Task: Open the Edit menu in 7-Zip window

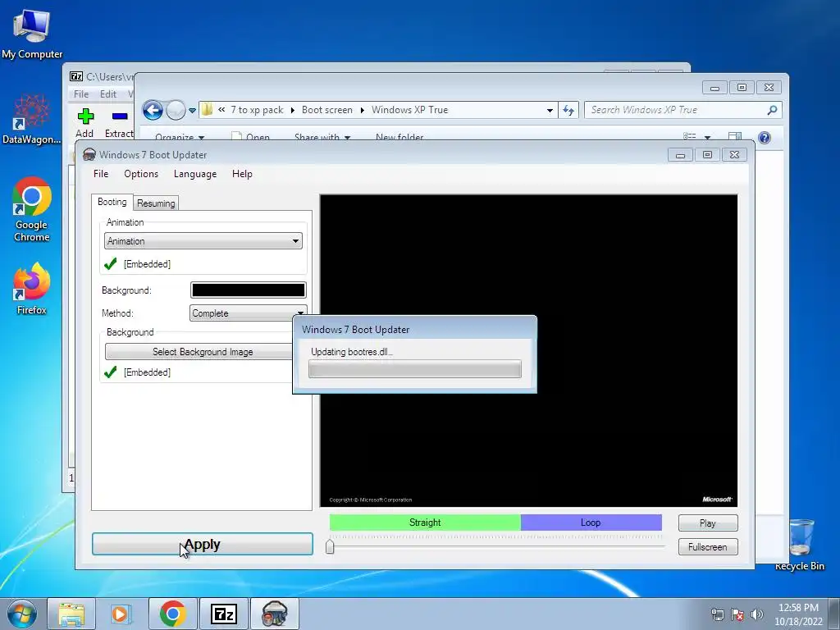Action: click(x=108, y=94)
